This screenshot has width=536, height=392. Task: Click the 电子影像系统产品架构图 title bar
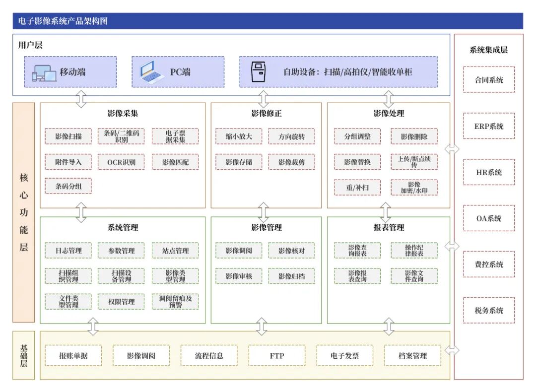268,21
